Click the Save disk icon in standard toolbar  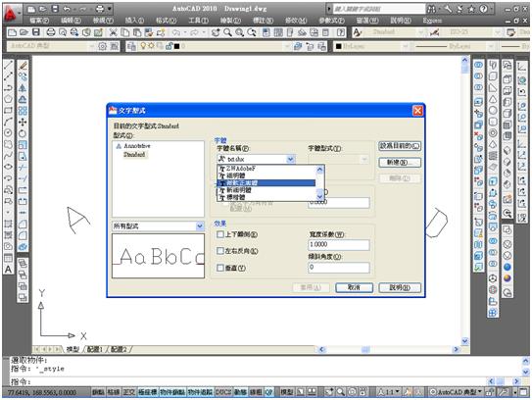(36, 32)
